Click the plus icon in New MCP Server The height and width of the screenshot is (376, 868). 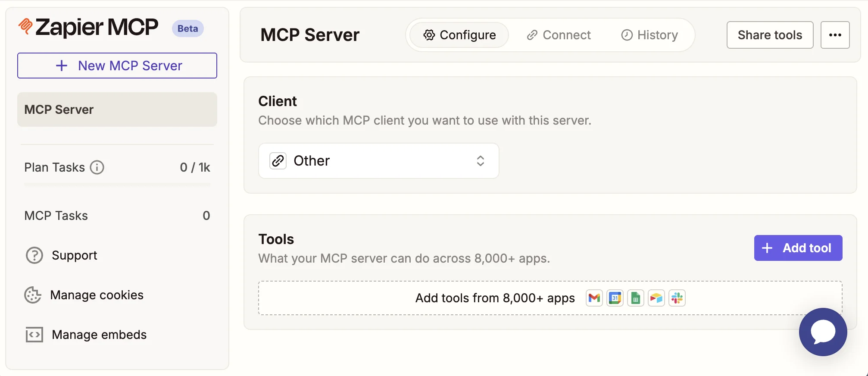pos(62,66)
